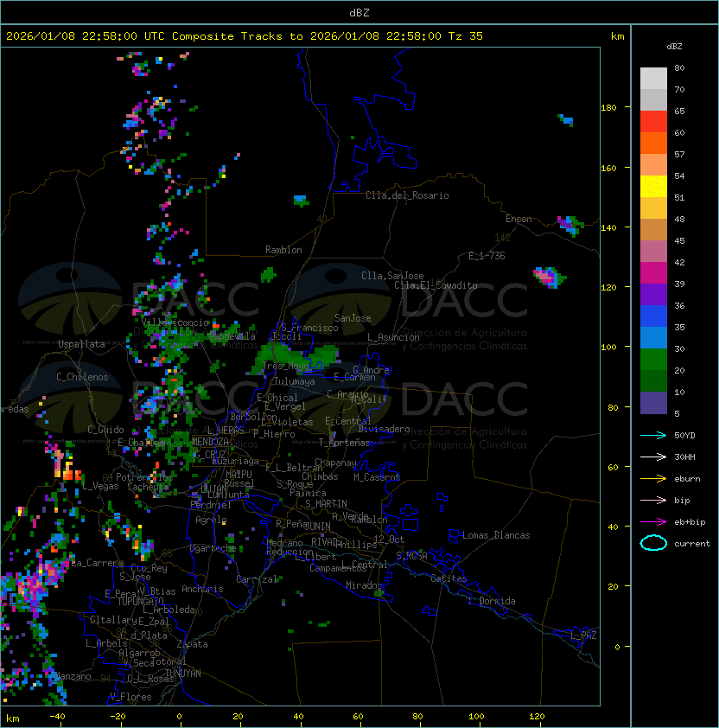Viewport: 719px width, 728px height.
Task: Click the TUPUNGATO map label
Action: coord(140,601)
